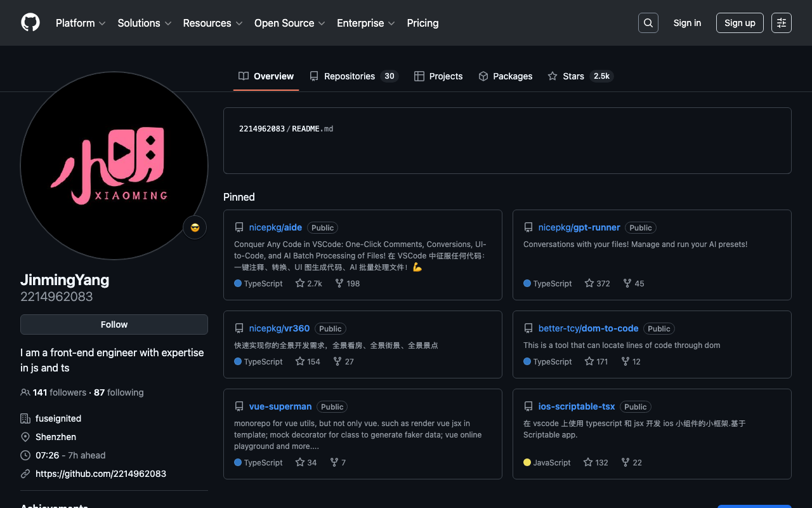
Task: Click the JavaScript language label on ios-scriptable-tsx
Action: (552, 462)
